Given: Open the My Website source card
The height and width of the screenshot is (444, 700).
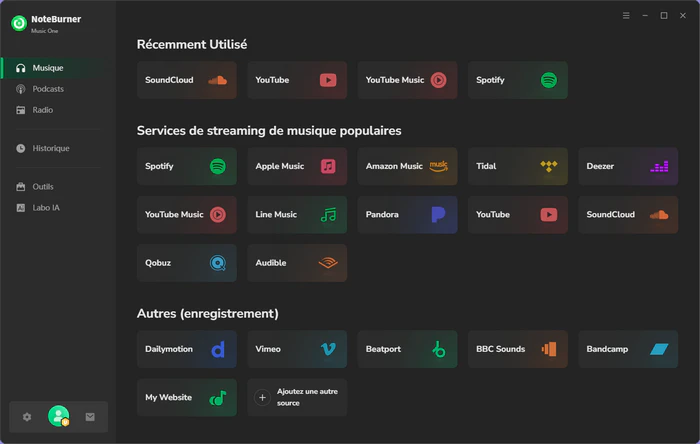Looking at the screenshot, I should pyautogui.click(x=187, y=397).
